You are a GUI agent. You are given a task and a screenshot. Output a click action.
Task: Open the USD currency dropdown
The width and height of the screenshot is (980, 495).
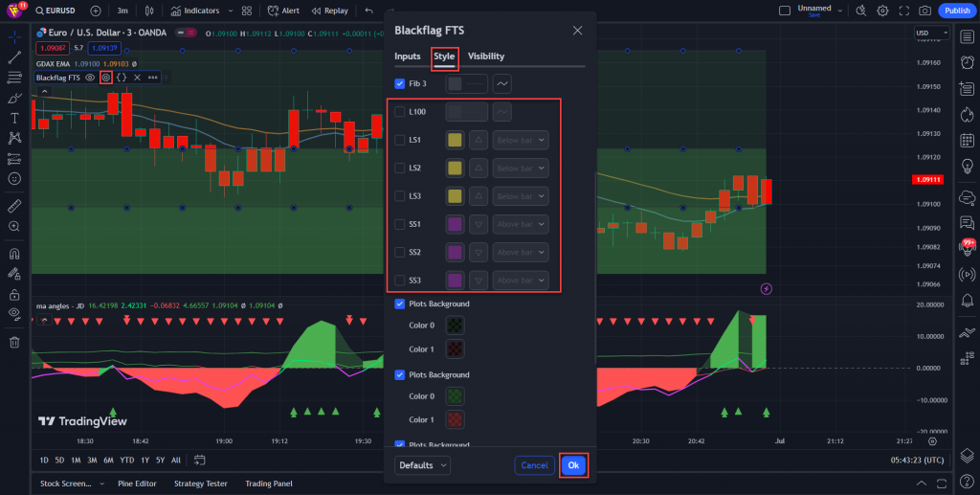point(931,33)
